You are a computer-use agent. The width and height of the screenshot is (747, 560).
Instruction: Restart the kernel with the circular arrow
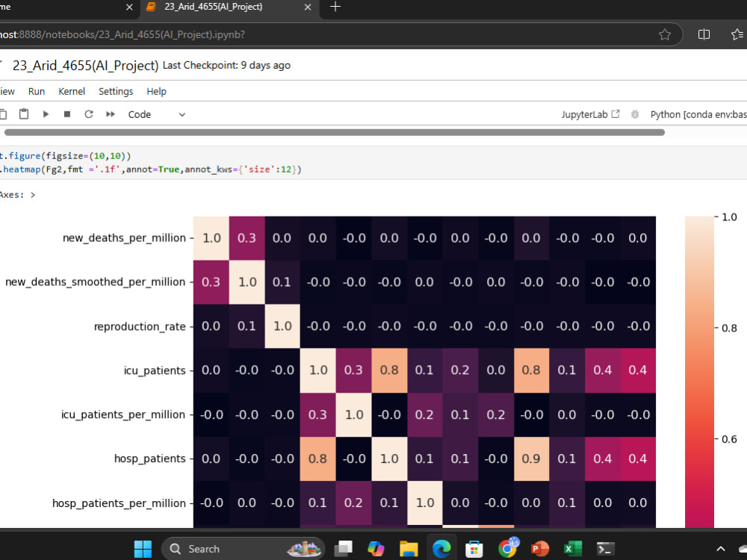click(89, 114)
